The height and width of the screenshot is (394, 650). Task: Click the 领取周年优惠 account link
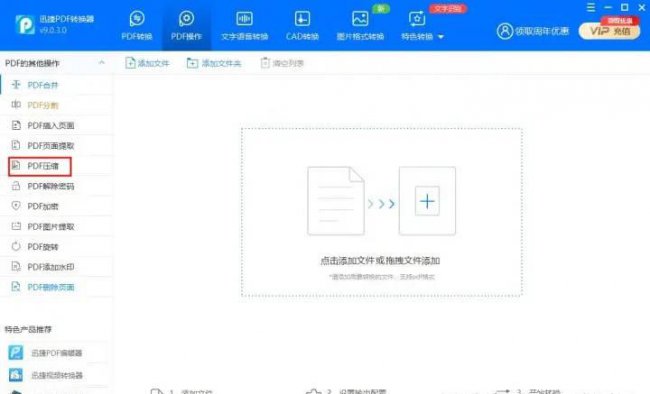[533, 31]
